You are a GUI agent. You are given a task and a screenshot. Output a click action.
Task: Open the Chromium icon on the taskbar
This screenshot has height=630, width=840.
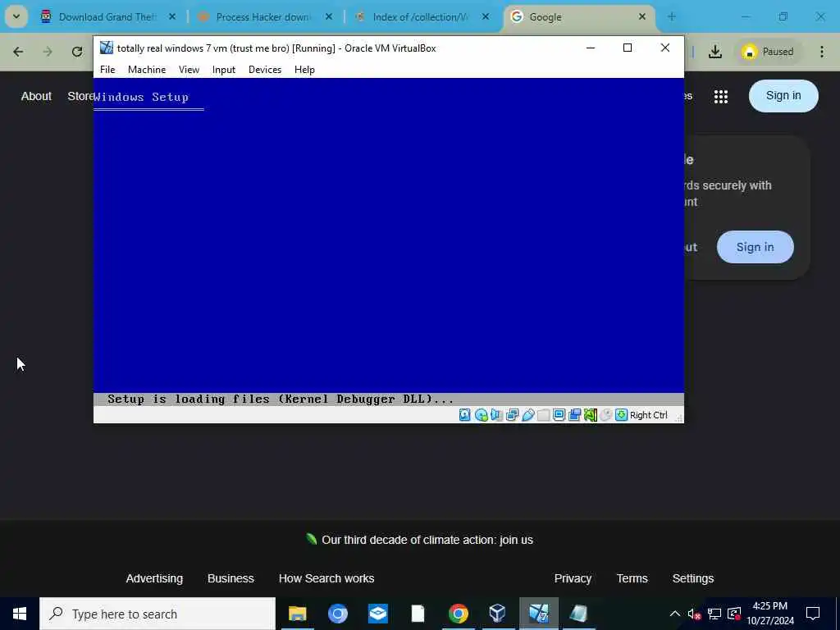[337, 614]
